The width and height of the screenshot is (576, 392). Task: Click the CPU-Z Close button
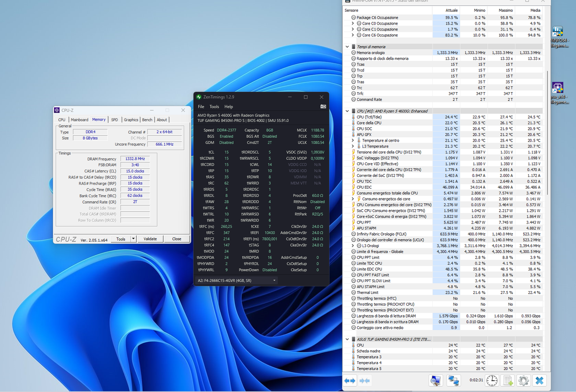pos(176,239)
